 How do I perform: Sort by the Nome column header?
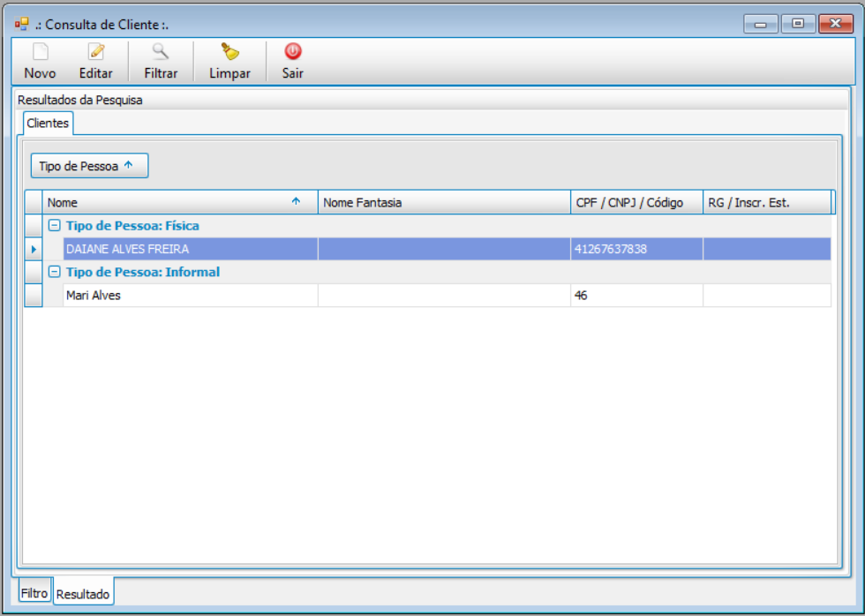click(180, 202)
